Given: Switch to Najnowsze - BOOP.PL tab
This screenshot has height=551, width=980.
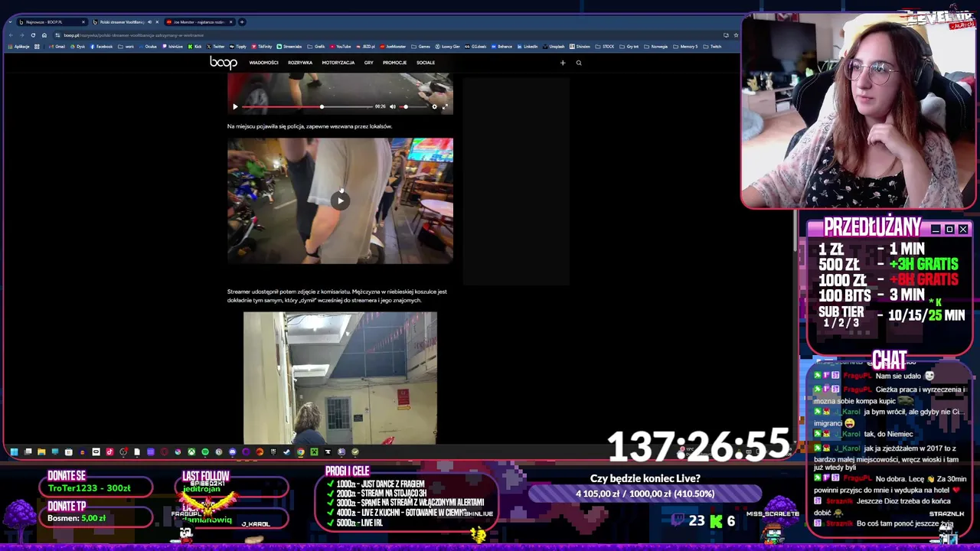Looking at the screenshot, I should point(51,22).
